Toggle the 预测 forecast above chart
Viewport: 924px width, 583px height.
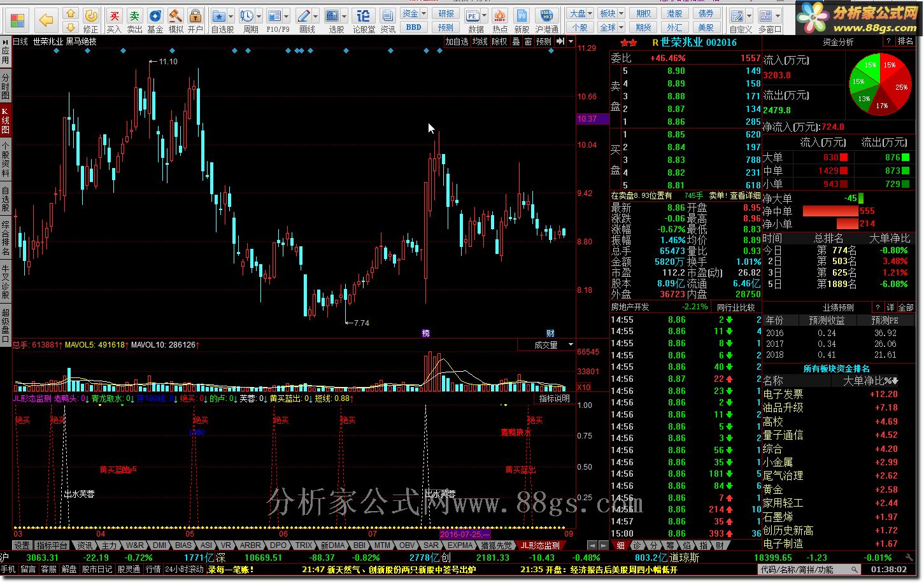(544, 41)
